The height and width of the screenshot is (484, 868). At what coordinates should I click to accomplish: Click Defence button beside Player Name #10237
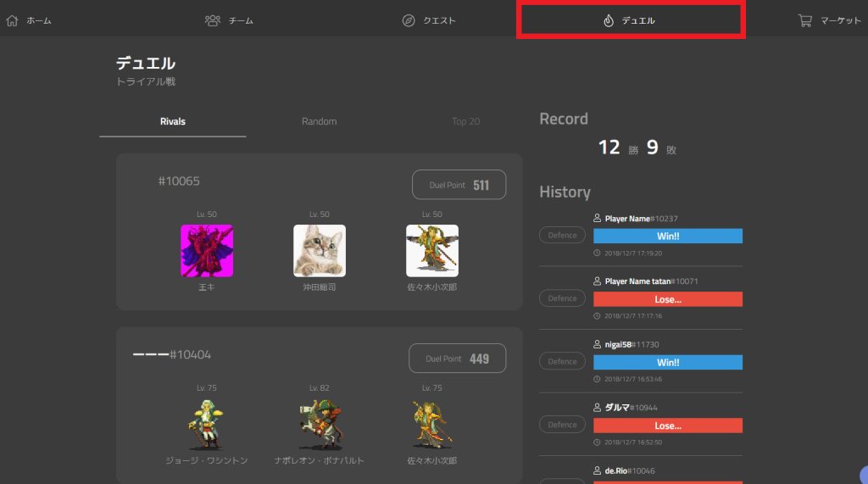tap(562, 235)
